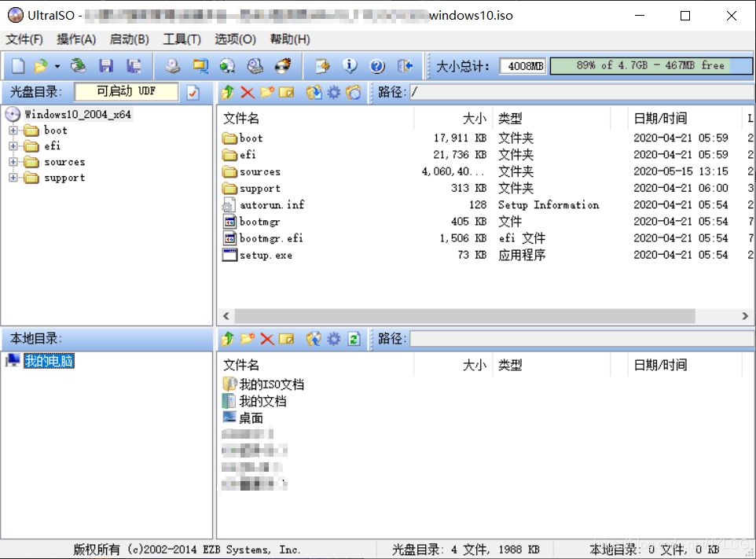Click the rename icon in disc pane
Viewport: 756px width, 559px height.
pos(286,92)
